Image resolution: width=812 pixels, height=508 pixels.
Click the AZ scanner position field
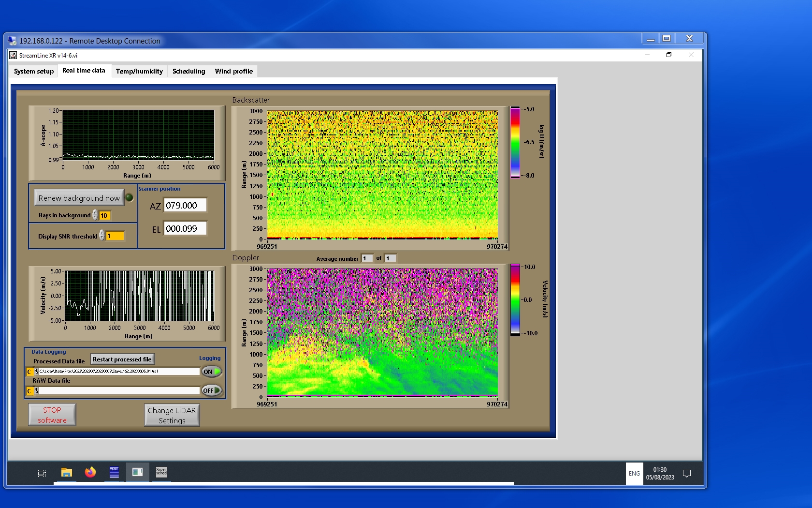coord(185,206)
